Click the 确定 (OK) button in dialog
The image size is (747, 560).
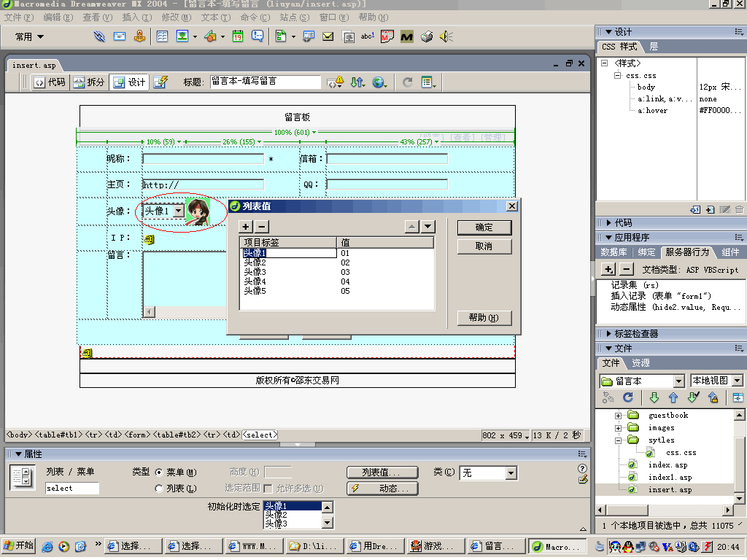(x=484, y=227)
